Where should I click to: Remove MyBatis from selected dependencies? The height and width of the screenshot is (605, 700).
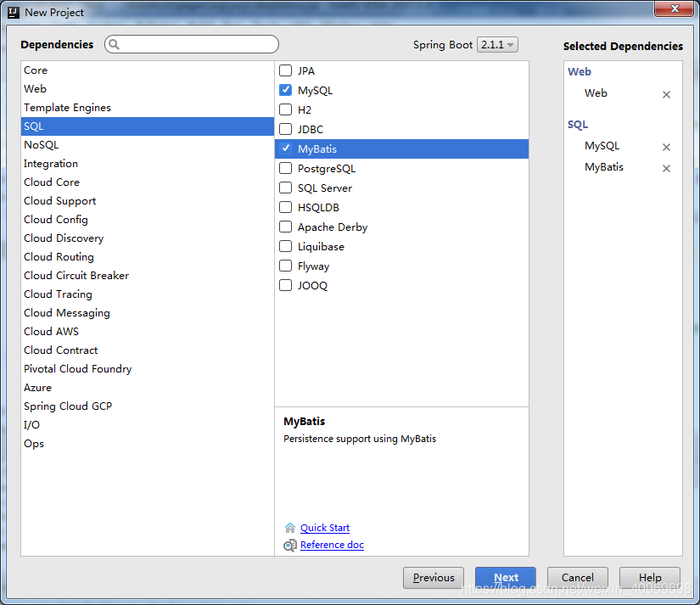(666, 168)
